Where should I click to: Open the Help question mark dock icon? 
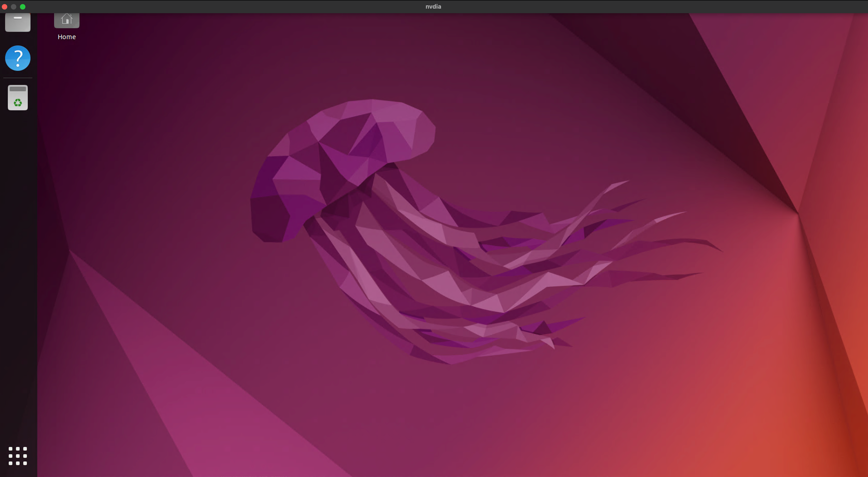pyautogui.click(x=18, y=58)
